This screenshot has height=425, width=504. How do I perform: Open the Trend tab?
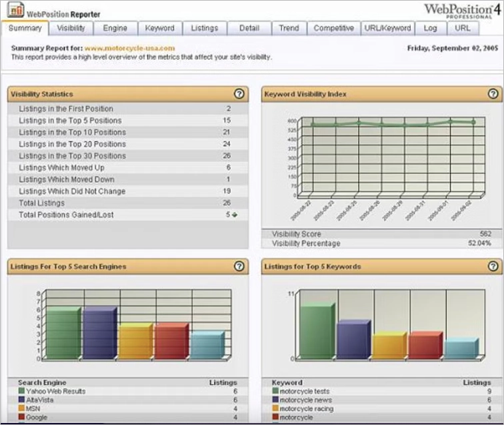289,28
